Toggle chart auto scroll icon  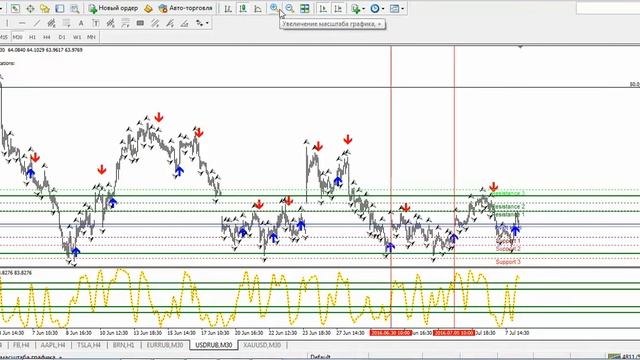click(x=323, y=8)
